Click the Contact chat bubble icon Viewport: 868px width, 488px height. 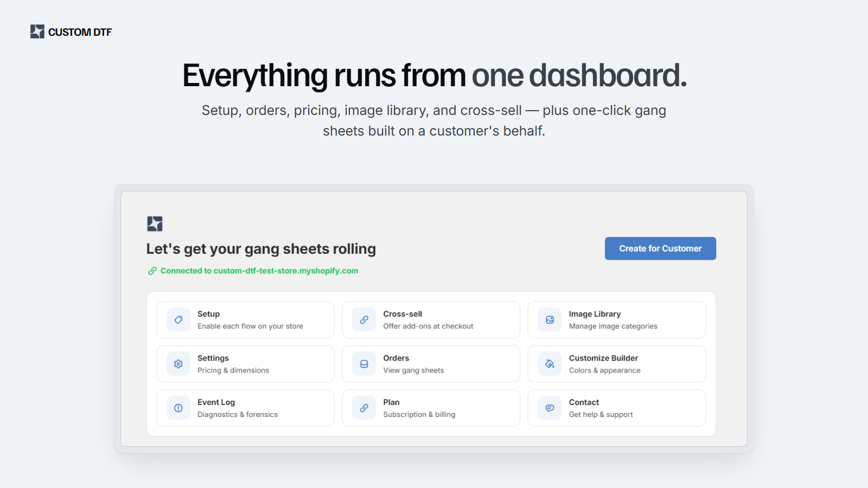point(550,408)
